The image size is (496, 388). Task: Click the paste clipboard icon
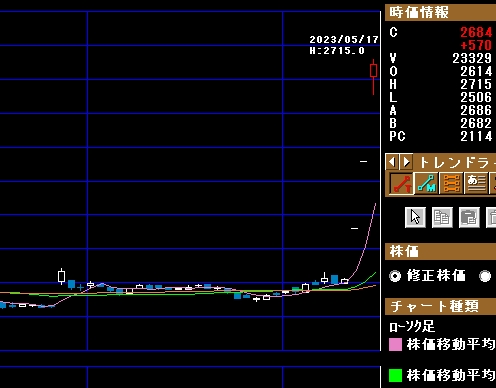(469, 218)
